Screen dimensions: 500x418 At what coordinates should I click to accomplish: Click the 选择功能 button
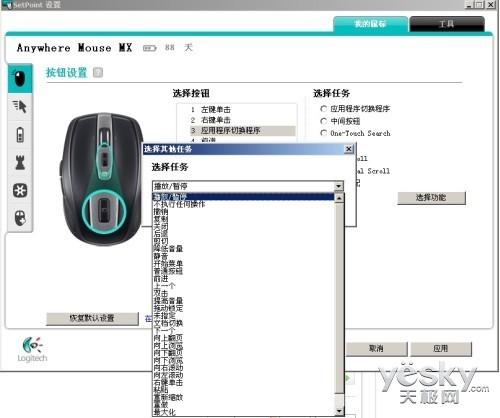click(x=431, y=198)
